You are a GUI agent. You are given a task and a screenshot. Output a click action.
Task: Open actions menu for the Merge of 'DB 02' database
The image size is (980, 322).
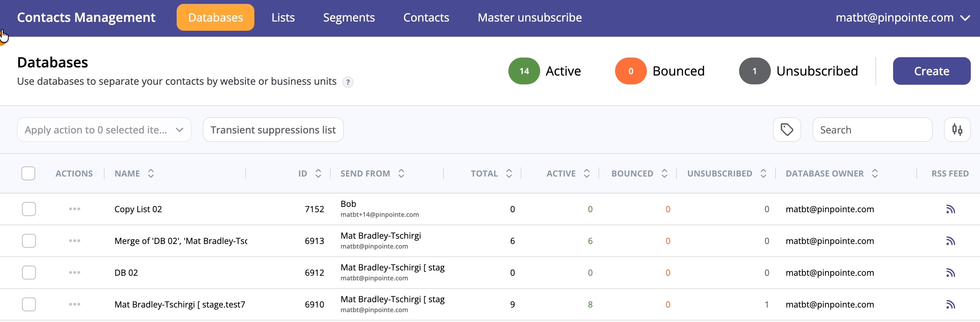click(x=75, y=241)
